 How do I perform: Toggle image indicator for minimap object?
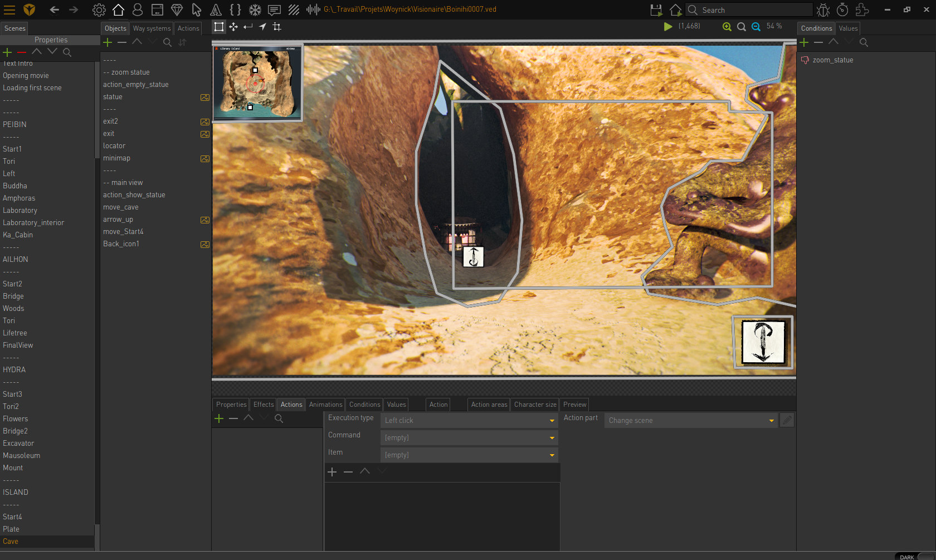click(205, 159)
